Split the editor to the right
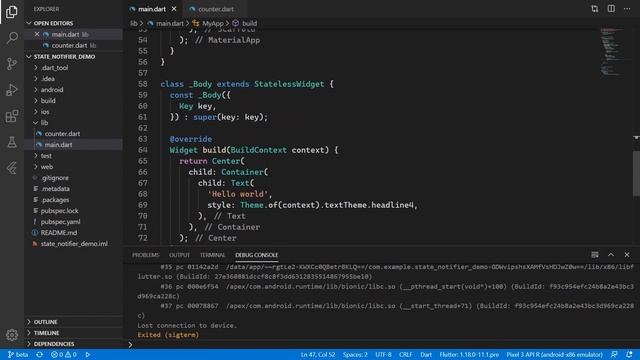 (x=611, y=9)
